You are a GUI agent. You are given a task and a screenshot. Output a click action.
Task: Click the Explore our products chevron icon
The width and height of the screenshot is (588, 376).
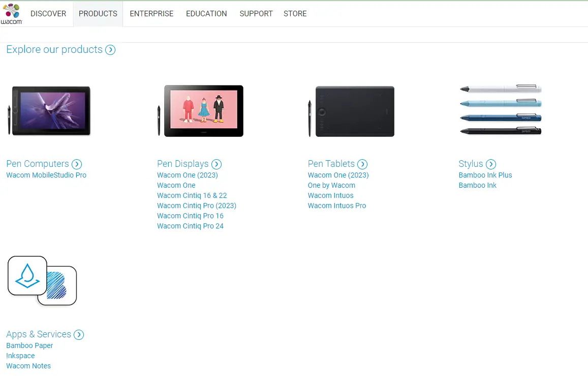click(110, 50)
